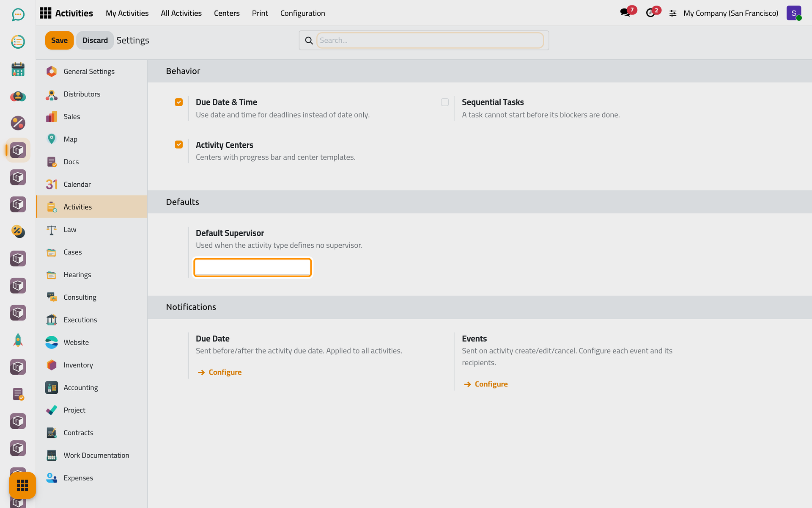Open Project settings section
The image size is (812, 508).
point(92,410)
